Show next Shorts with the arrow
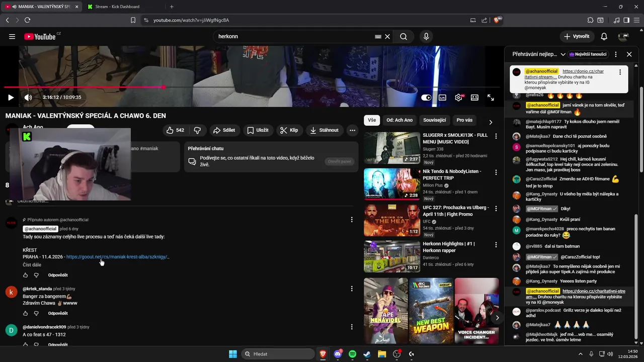This screenshot has height=362, width=644. point(497,318)
